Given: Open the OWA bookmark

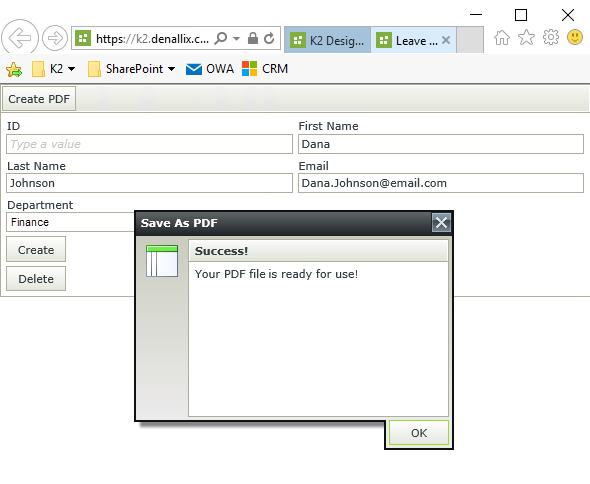Looking at the screenshot, I should (x=210, y=69).
